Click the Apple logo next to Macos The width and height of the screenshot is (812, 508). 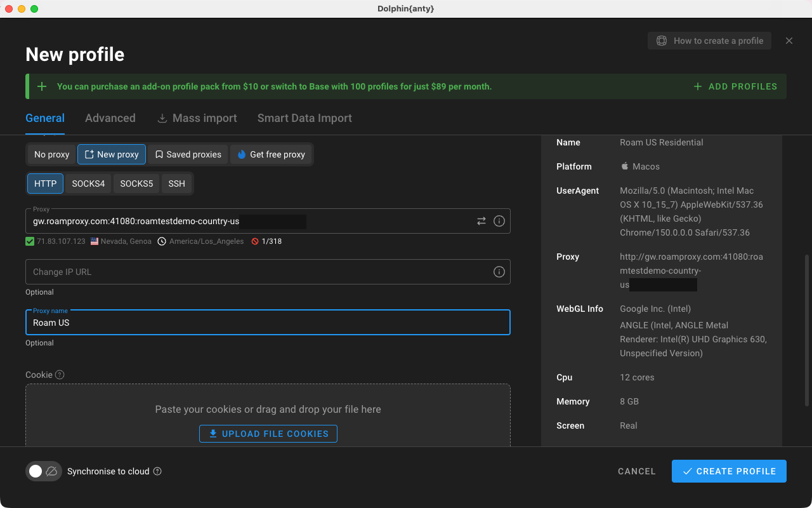[625, 166]
